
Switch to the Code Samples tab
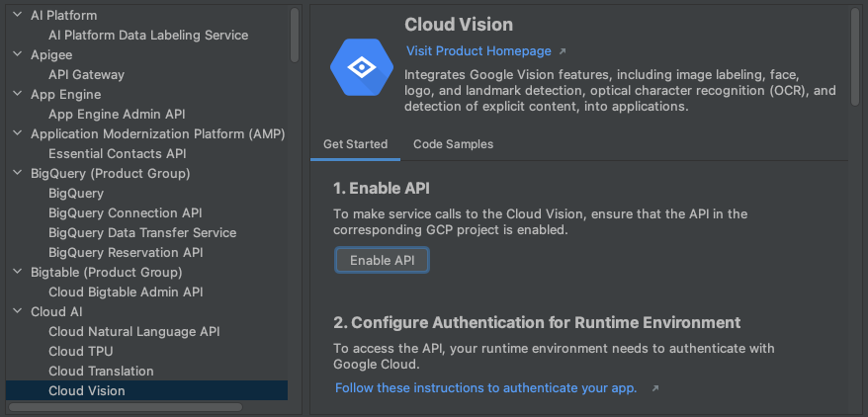coord(453,144)
